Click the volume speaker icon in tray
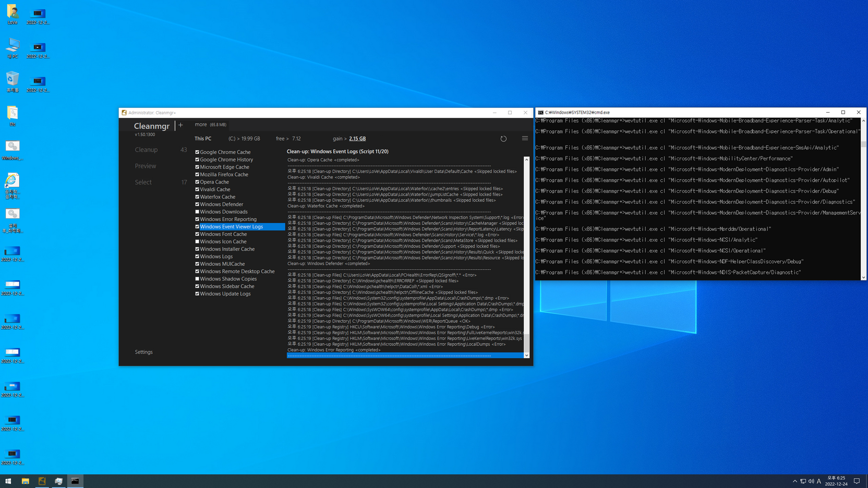Viewport: 868px width, 488px height. coord(811,481)
